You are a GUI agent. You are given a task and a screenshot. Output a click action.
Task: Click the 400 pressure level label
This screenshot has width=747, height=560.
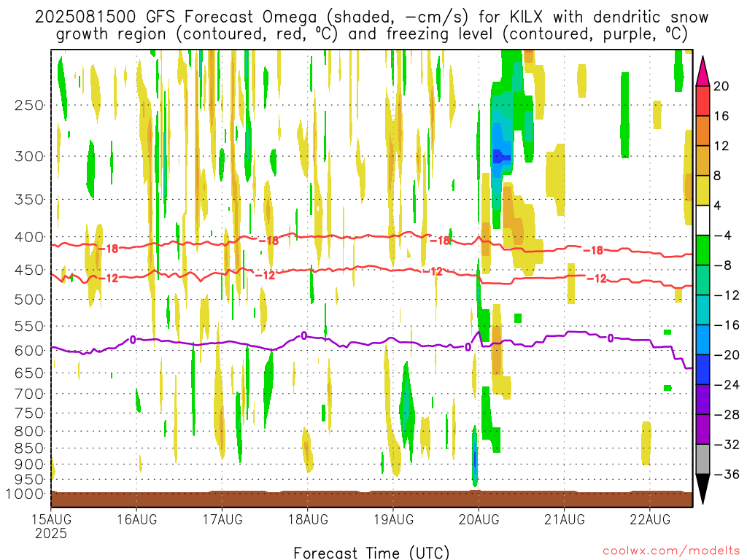click(x=29, y=237)
